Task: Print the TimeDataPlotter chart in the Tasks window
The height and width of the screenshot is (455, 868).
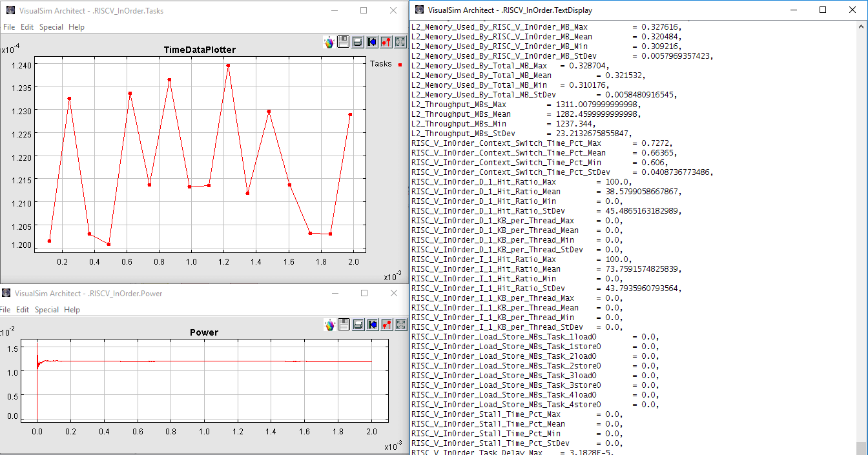Action: tap(358, 42)
